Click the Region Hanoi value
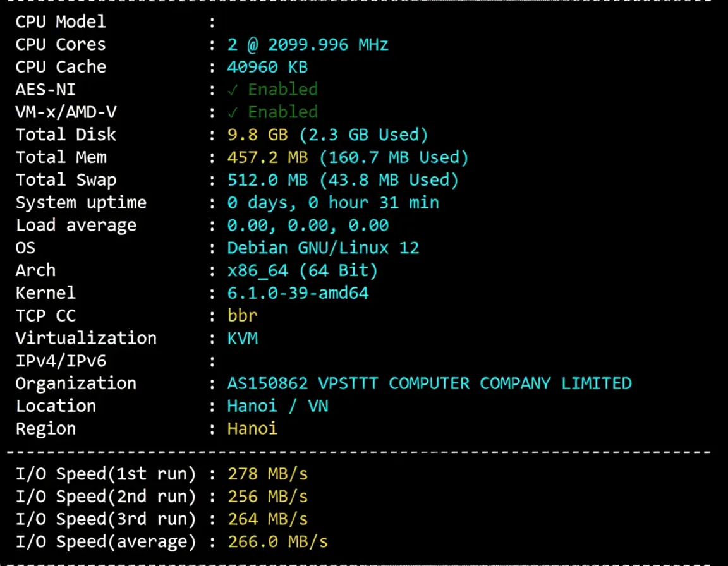 coord(252,429)
